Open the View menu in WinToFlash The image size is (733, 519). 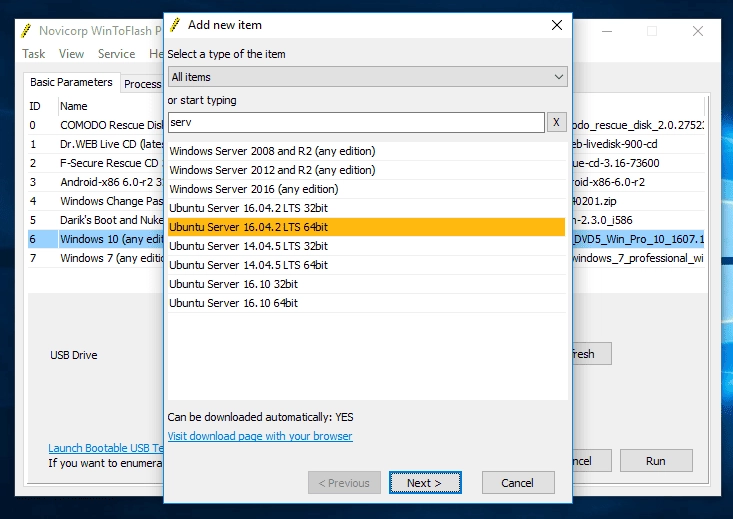point(71,54)
